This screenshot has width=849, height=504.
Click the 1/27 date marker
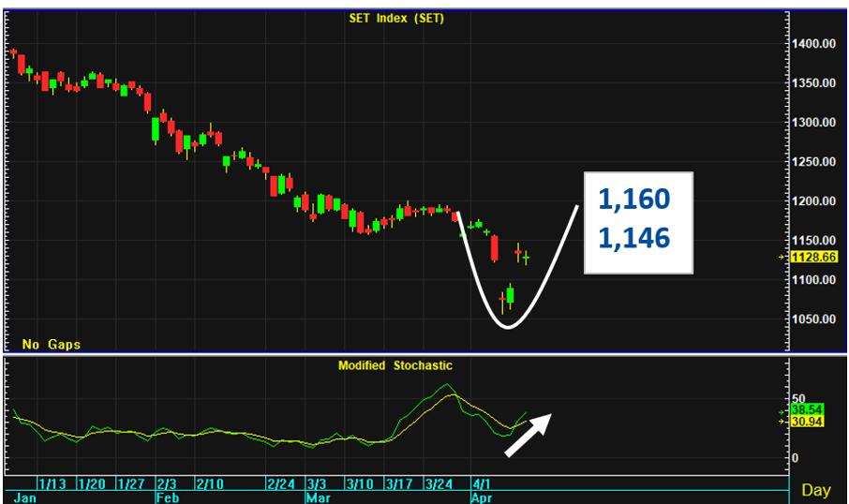(131, 484)
